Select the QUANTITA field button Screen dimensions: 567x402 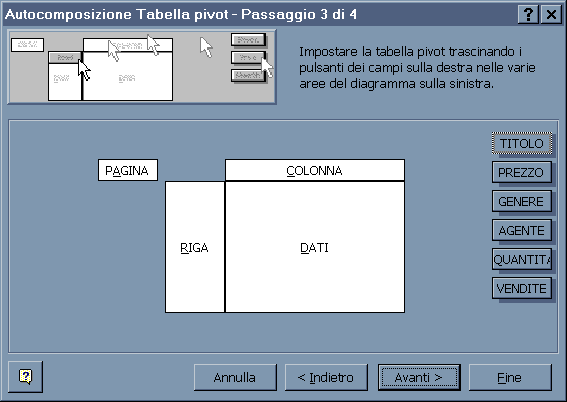point(522,259)
